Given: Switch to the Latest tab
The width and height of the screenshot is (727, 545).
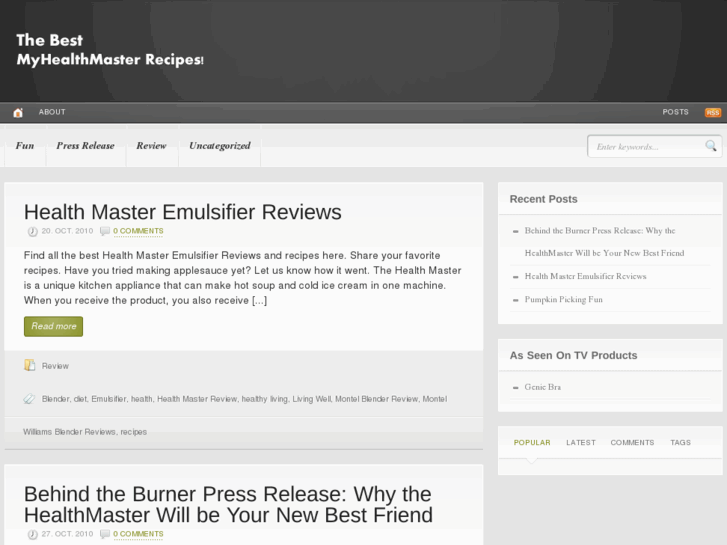Looking at the screenshot, I should 580,442.
